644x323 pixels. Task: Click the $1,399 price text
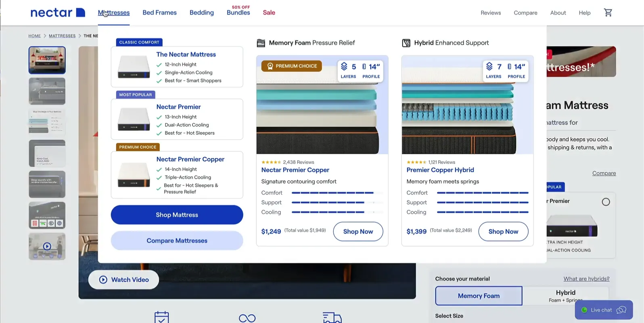pos(416,231)
